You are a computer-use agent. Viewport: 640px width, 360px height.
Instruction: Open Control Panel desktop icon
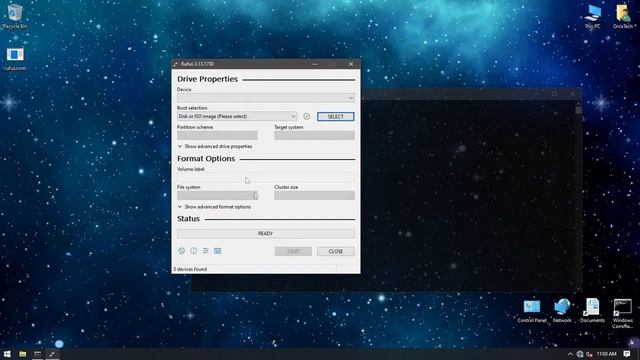click(x=532, y=311)
